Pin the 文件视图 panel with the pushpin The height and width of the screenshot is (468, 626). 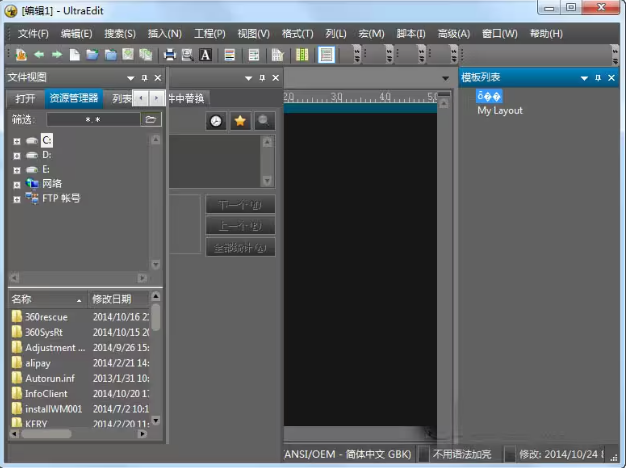[144, 77]
